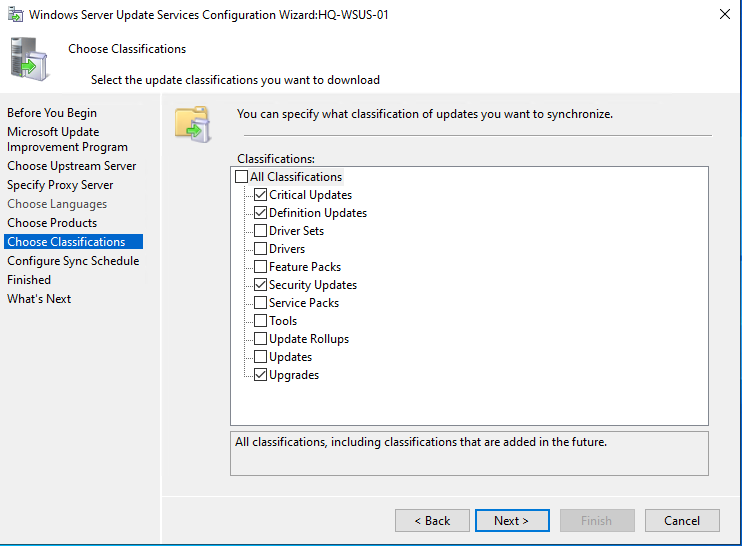The image size is (742, 546).
Task: Enable the Driver Sets checkbox
Action: (x=261, y=231)
